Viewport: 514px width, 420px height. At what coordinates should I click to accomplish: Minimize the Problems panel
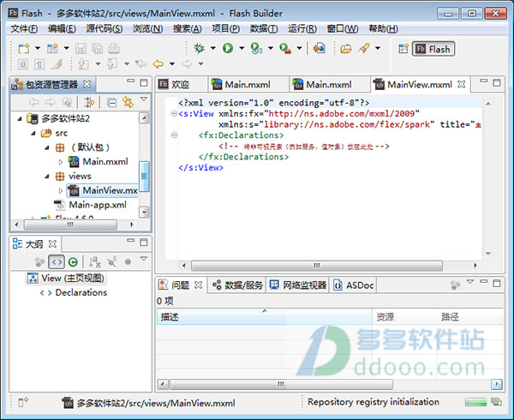[483, 281]
